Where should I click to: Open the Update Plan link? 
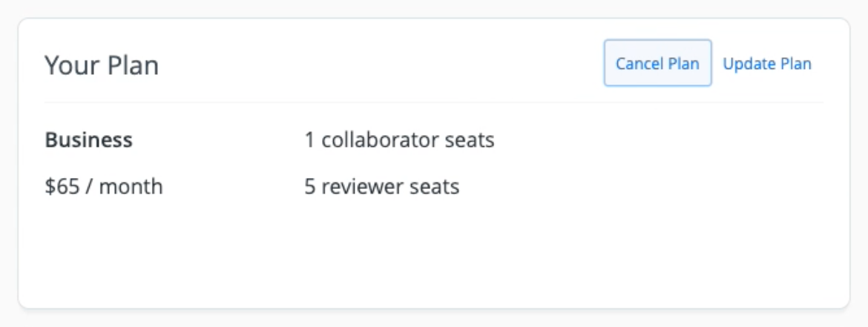(767, 64)
